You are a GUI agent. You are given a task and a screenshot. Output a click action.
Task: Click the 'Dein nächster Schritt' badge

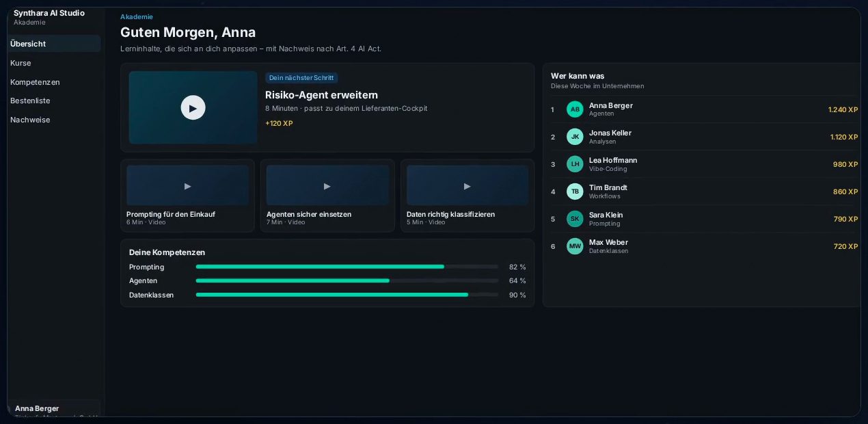click(x=301, y=78)
